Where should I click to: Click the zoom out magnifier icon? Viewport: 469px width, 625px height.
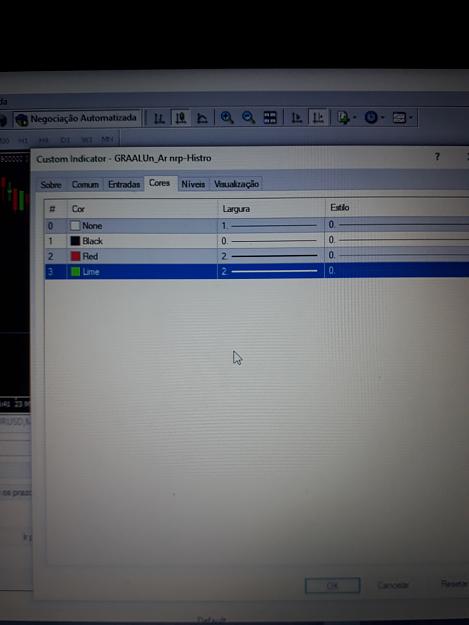click(249, 118)
